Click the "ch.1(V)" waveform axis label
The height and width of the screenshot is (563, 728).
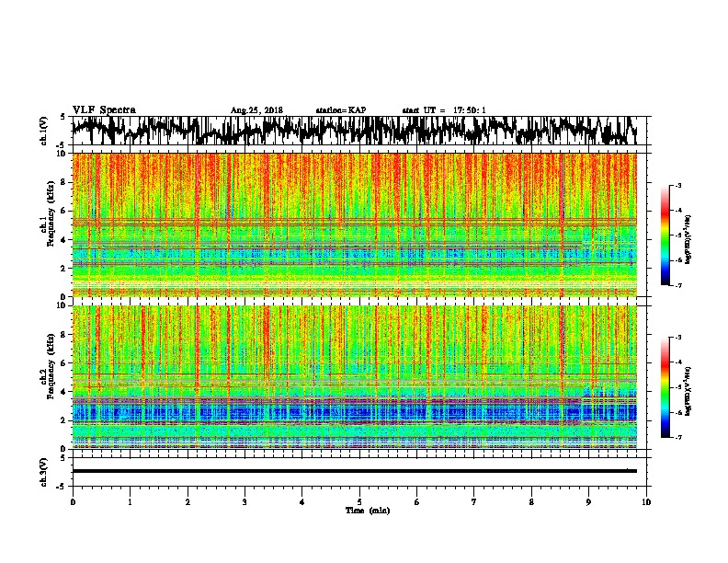click(x=44, y=131)
